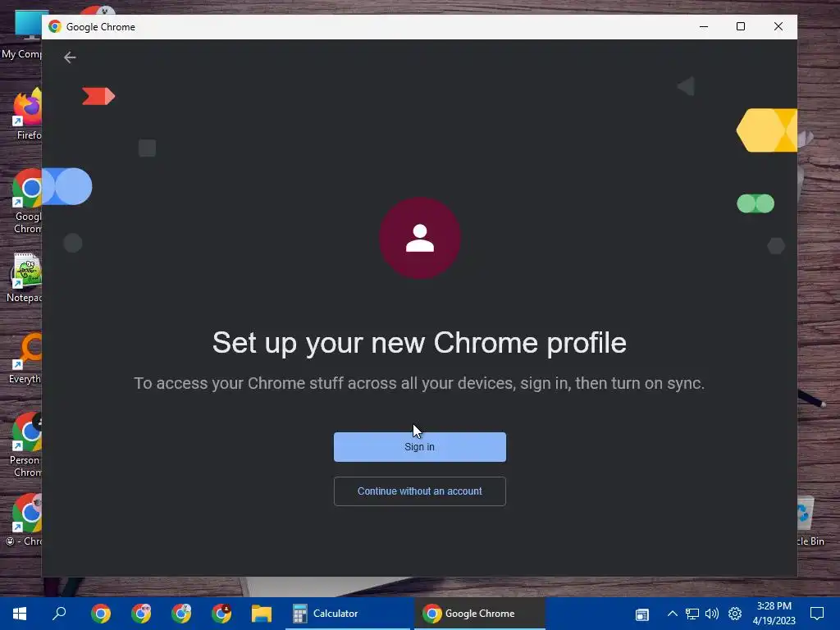
Task: Select the Notepad++ desktop shortcut
Action: (25, 277)
